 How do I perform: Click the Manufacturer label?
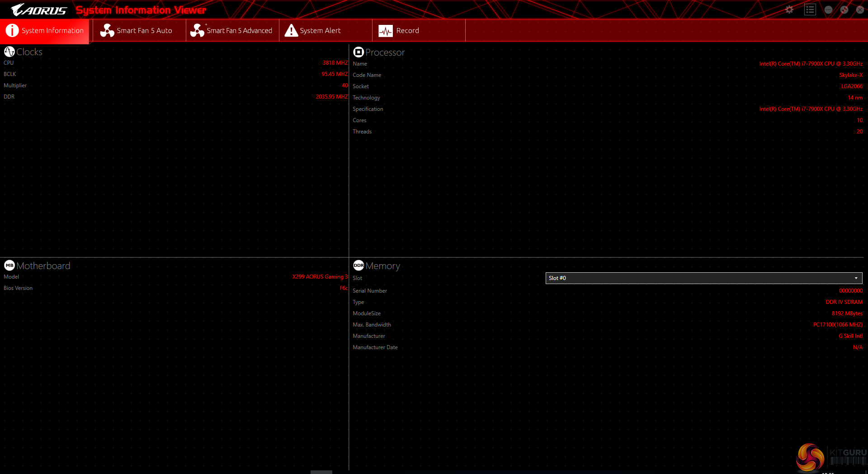pos(369,336)
